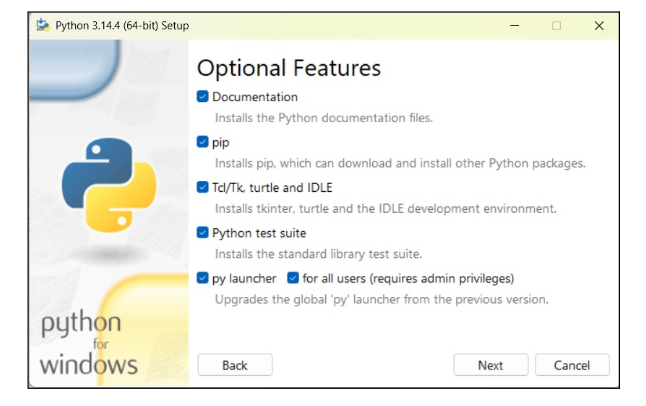The height and width of the screenshot is (406, 646).
Task: Uncheck the Documentation checkbox
Action: point(203,97)
